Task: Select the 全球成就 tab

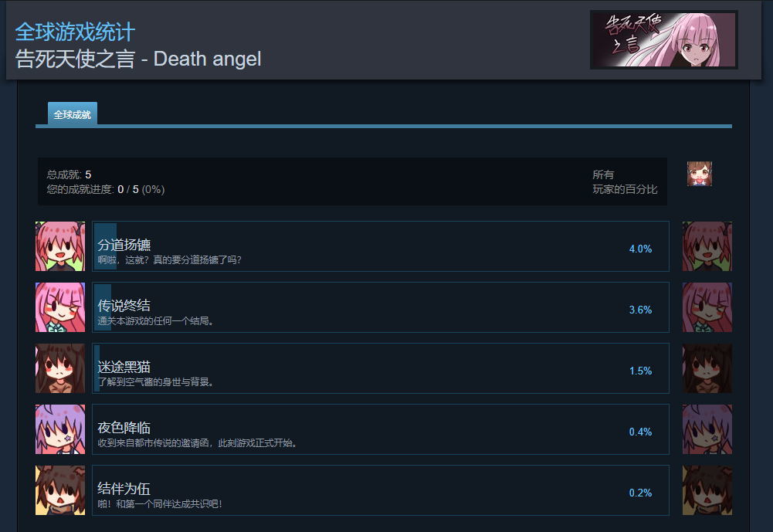Action: (x=73, y=114)
